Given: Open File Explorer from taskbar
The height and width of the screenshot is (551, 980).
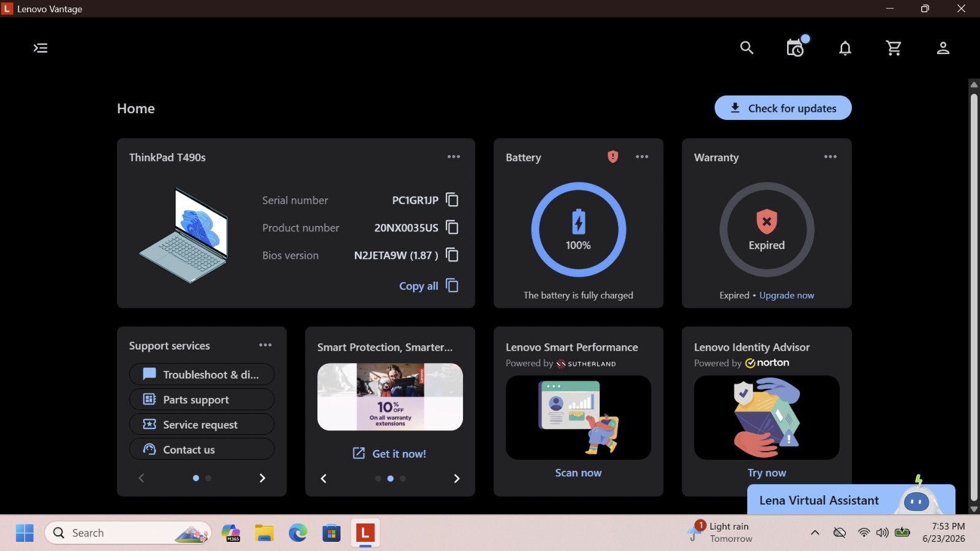Looking at the screenshot, I should pos(264,533).
